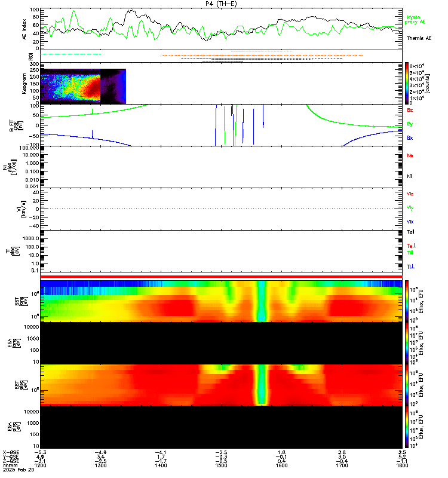Click the 1500 time tick label
Screen dimensions: 448x478
click(x=221, y=465)
